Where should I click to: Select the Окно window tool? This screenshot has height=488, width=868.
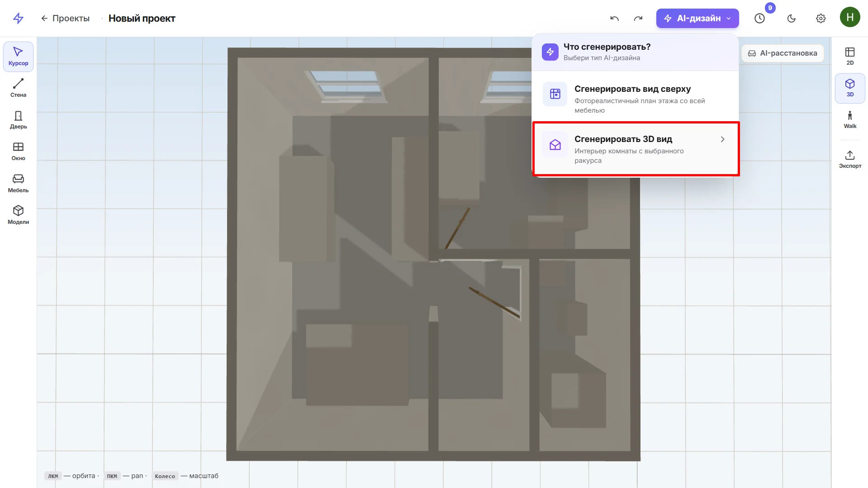click(x=18, y=152)
